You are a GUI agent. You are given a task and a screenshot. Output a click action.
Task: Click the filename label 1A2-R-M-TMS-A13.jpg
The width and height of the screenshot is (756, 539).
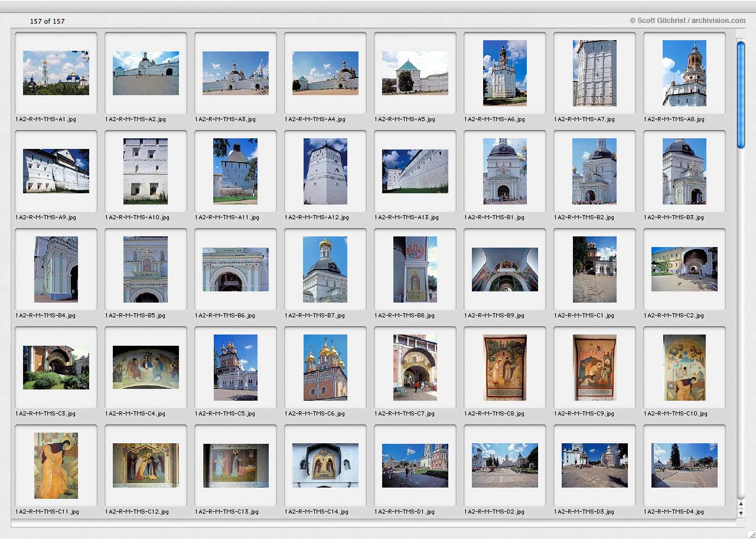click(406, 217)
